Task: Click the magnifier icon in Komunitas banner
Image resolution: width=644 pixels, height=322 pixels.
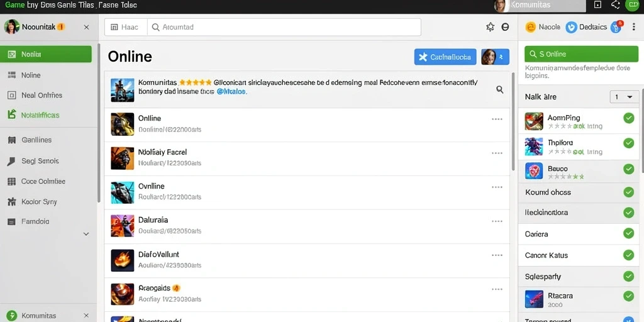Action: [x=500, y=89]
